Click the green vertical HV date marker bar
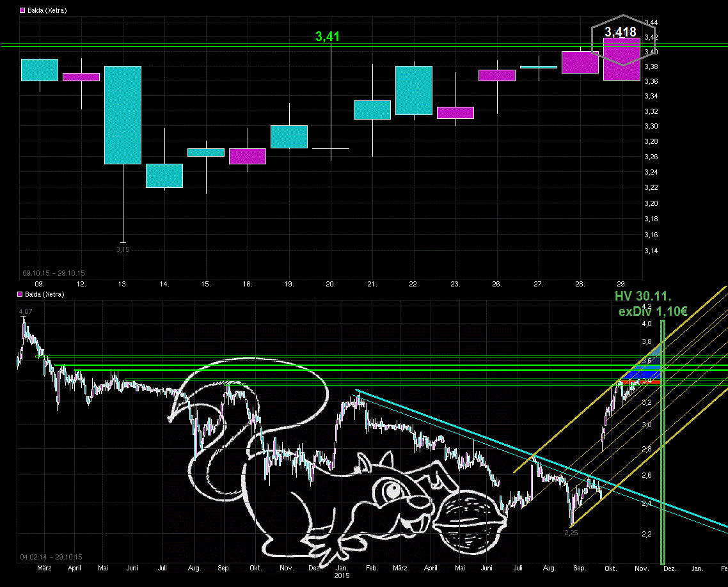Viewport: 728px width, 587px height. click(x=663, y=442)
